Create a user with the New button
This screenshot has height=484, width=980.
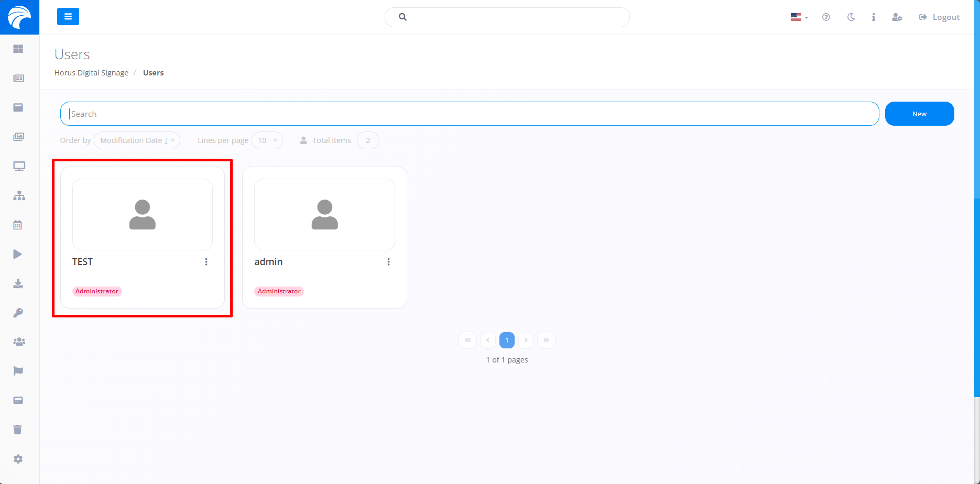(x=919, y=114)
